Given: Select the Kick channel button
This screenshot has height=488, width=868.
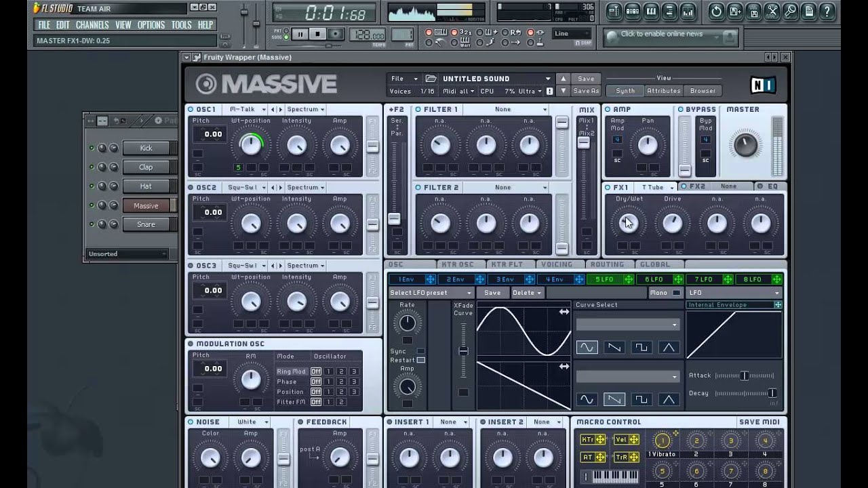Looking at the screenshot, I should (146, 148).
